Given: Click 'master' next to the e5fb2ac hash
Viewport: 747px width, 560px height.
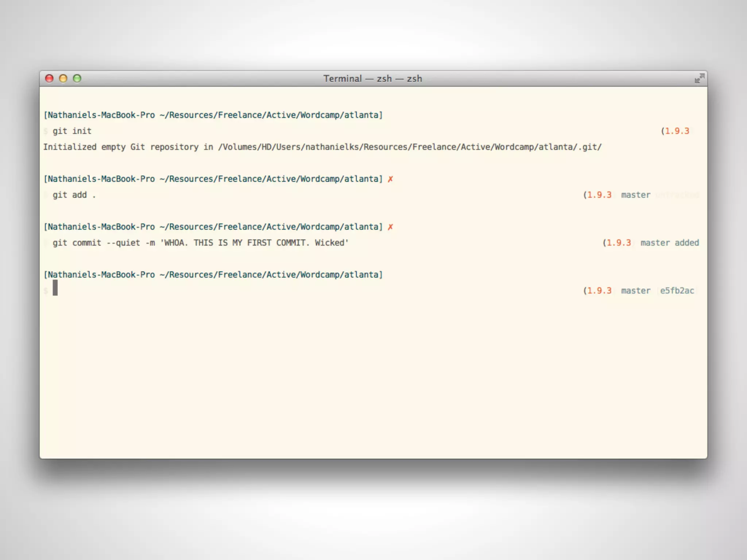Looking at the screenshot, I should [x=635, y=291].
